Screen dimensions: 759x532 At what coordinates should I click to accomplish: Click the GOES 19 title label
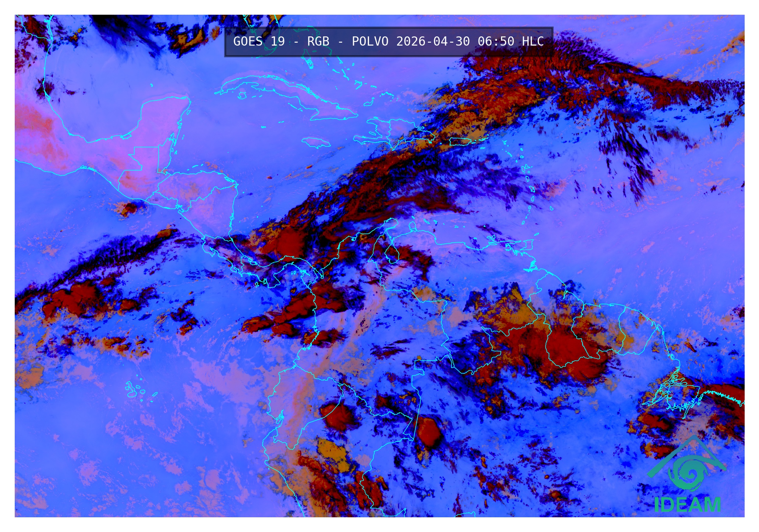point(259,42)
